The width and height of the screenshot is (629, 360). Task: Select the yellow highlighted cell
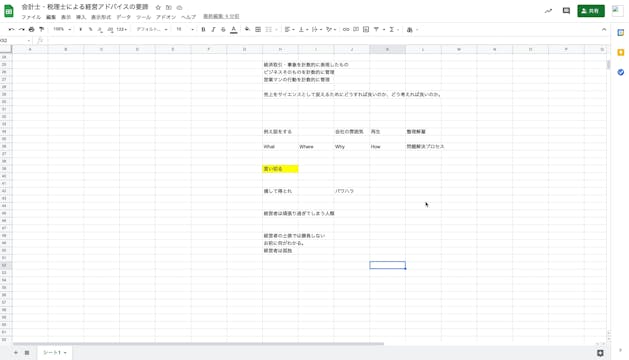coord(280,169)
